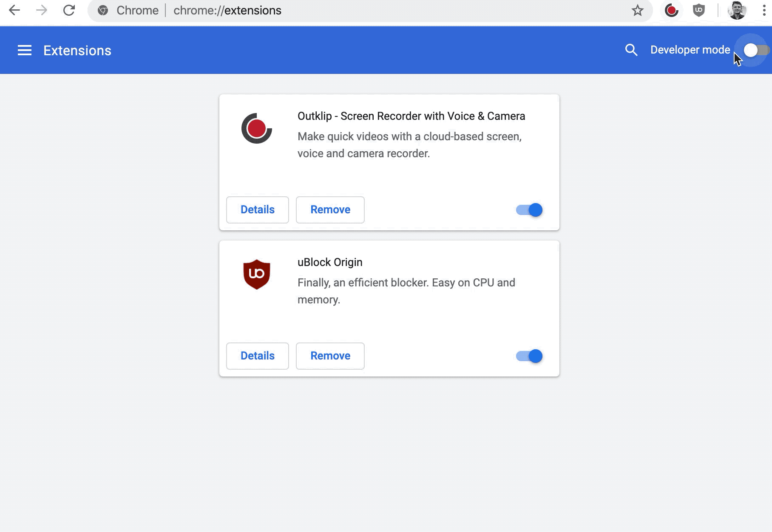Click the chrome://extensions address field

370,10
